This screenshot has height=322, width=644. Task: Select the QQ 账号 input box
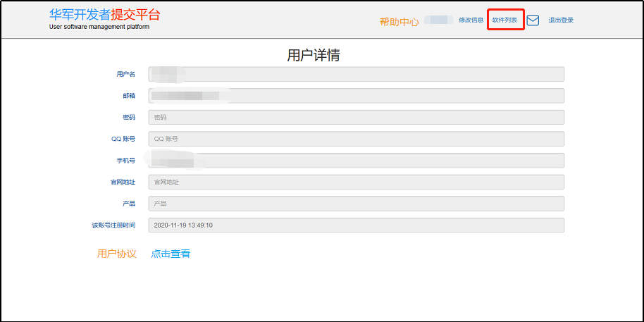356,139
